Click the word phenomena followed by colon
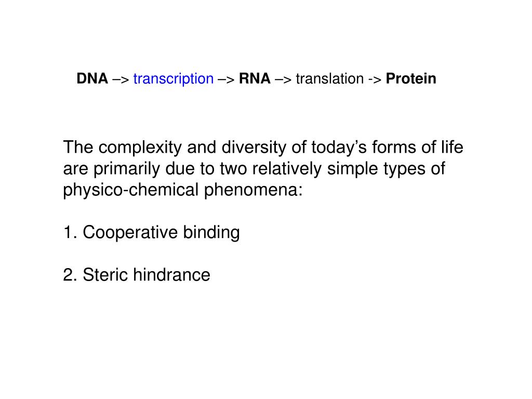This screenshot has height=399, width=532. (x=253, y=190)
